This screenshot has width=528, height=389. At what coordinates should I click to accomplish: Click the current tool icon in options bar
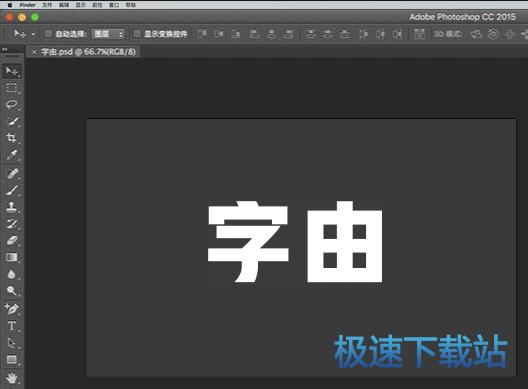[20, 34]
